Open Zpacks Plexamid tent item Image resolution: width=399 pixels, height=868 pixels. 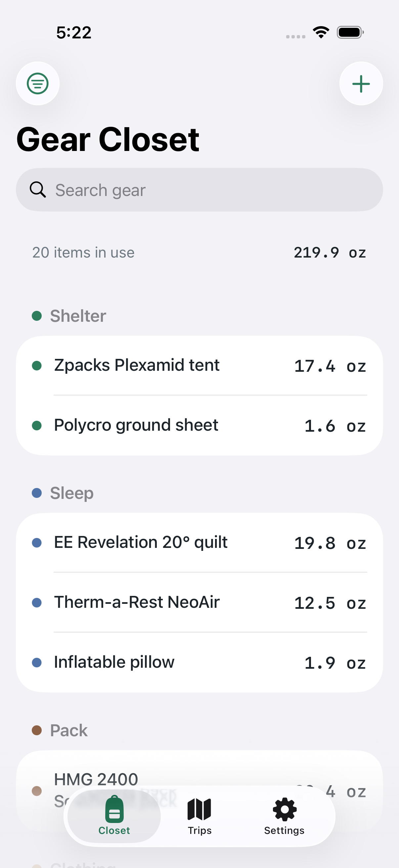pyautogui.click(x=199, y=365)
